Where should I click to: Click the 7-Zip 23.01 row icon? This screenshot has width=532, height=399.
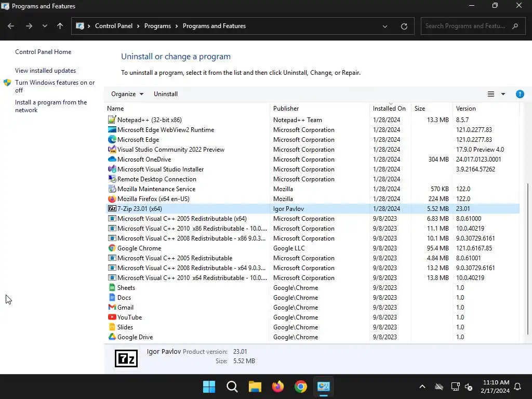click(112, 209)
